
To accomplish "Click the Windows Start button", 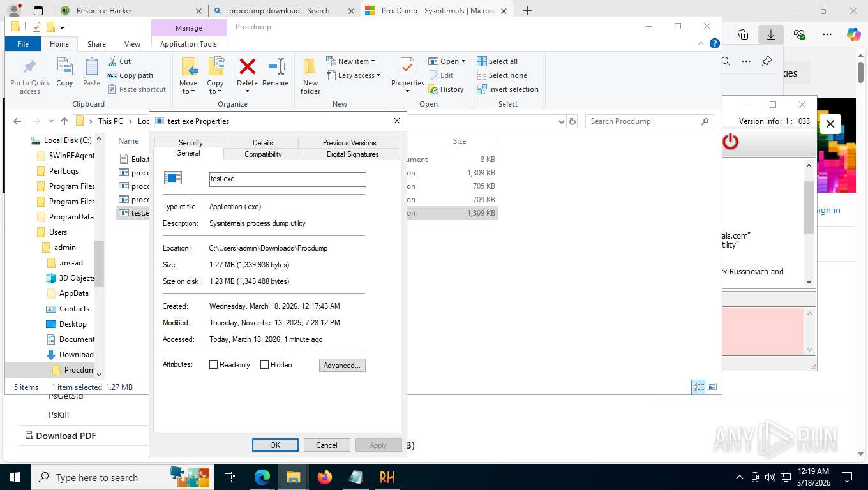I will click(x=15, y=477).
